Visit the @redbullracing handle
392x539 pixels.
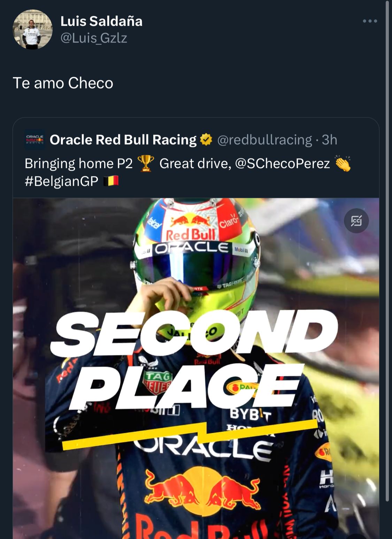coord(264,140)
